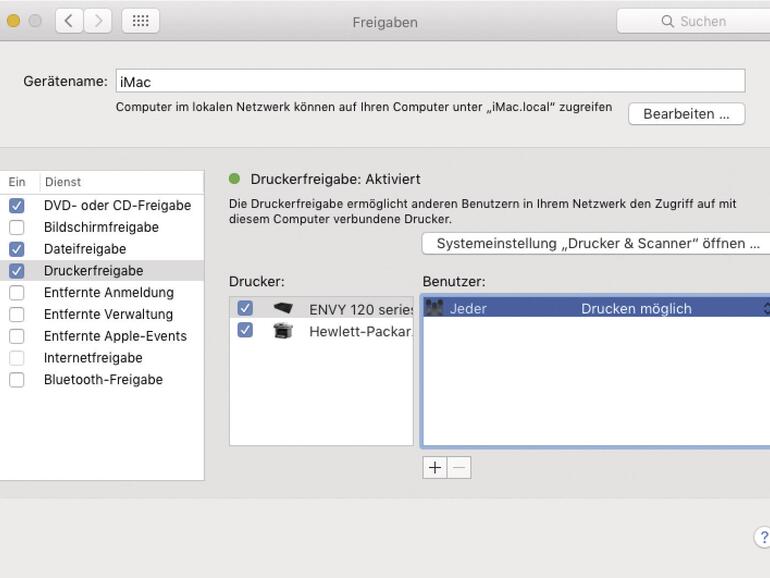This screenshot has height=578, width=770.
Task: Select Jeder user name
Action: pos(468,308)
